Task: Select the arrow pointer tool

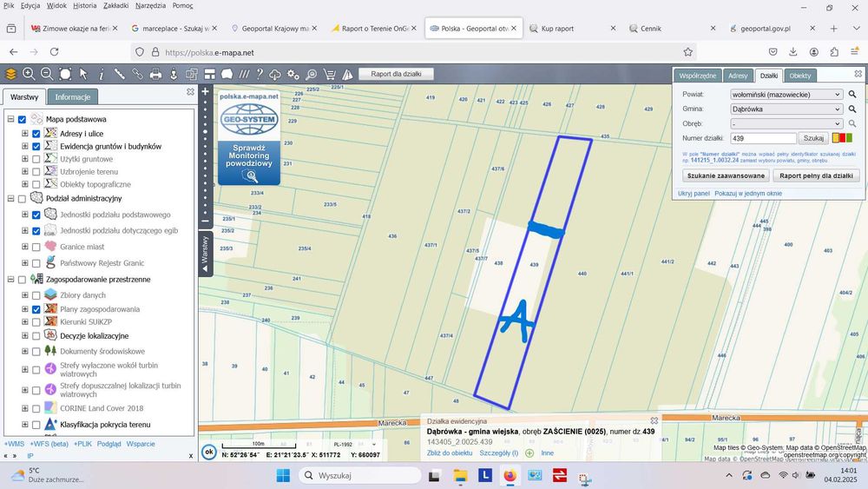Action: [83, 74]
